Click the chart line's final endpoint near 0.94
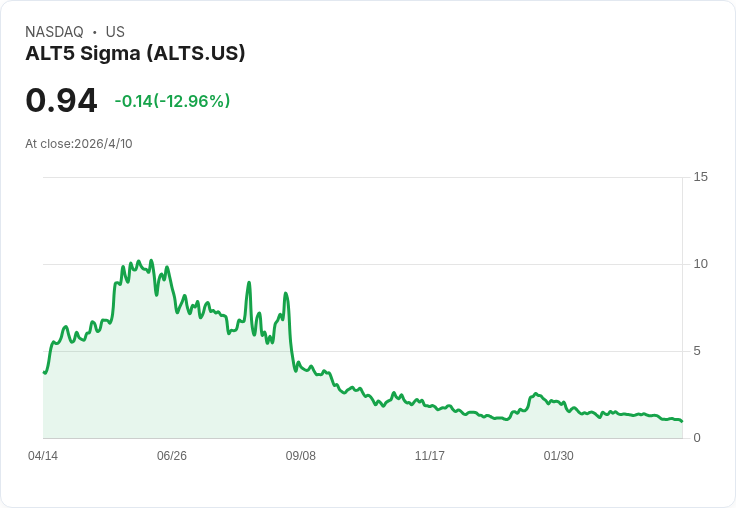This screenshot has height=508, width=736. [x=682, y=421]
